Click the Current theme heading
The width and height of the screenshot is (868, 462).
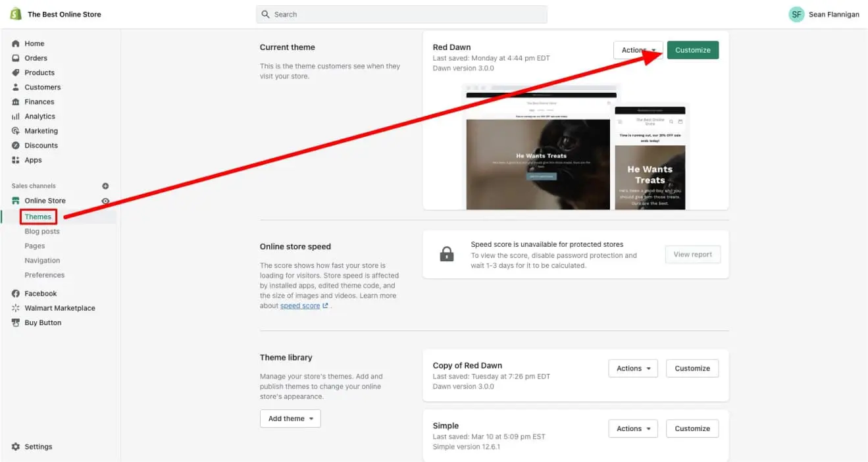coord(288,47)
